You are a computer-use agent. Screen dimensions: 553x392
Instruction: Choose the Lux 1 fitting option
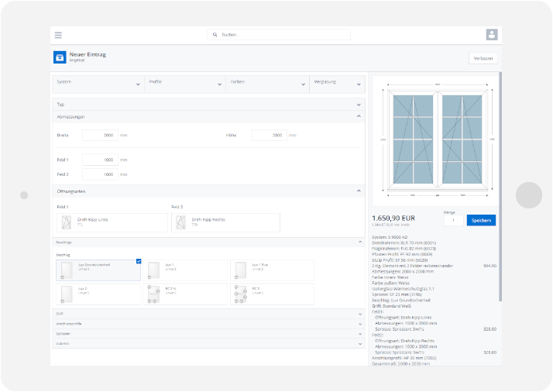[186, 270]
